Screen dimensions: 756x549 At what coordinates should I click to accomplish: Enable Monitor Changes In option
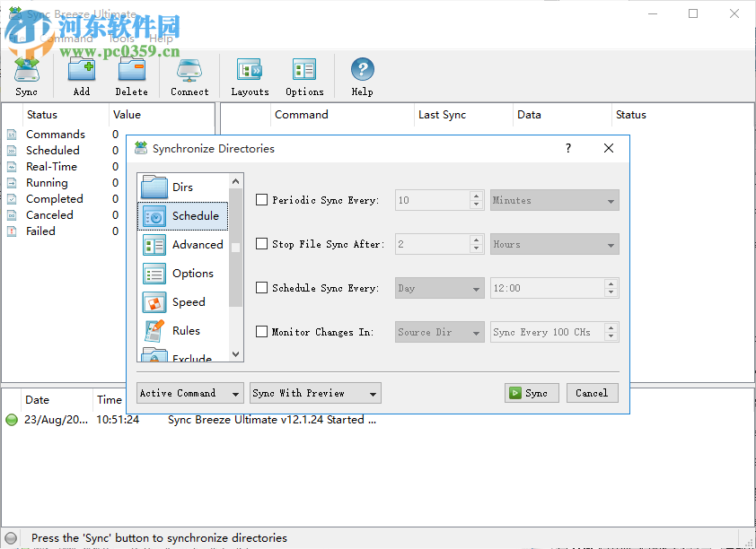[x=261, y=331]
